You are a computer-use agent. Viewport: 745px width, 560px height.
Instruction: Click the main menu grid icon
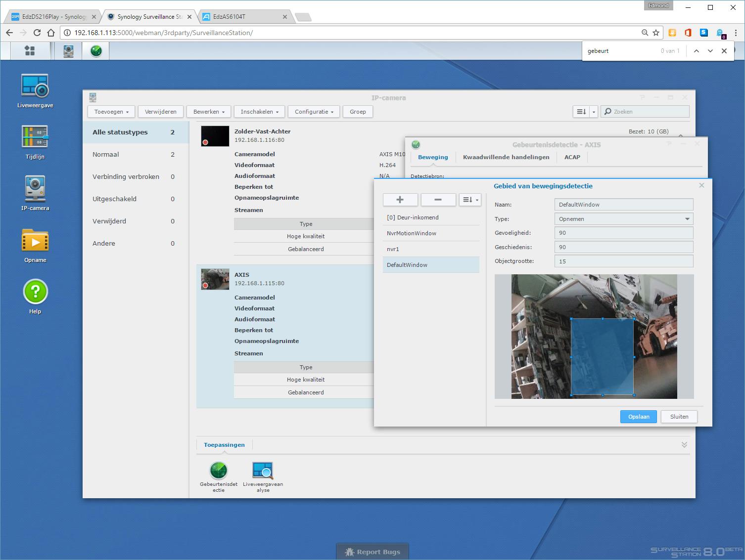30,51
